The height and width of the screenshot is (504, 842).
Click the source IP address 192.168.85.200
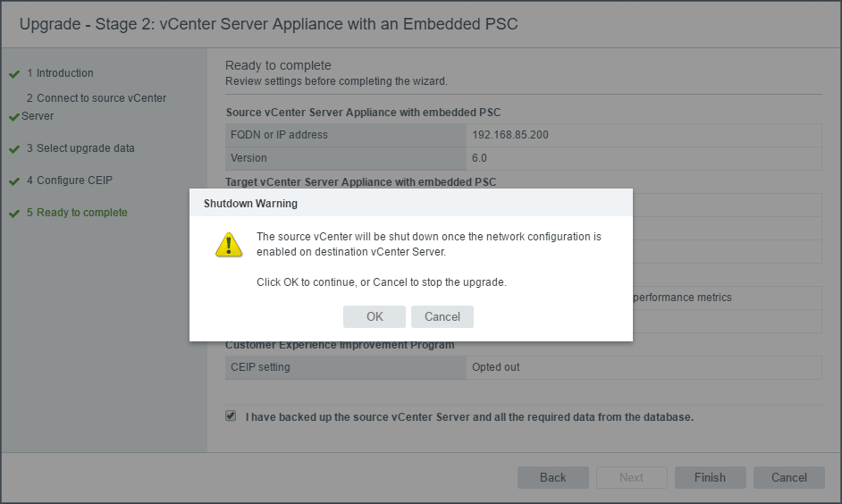pyautogui.click(x=510, y=135)
